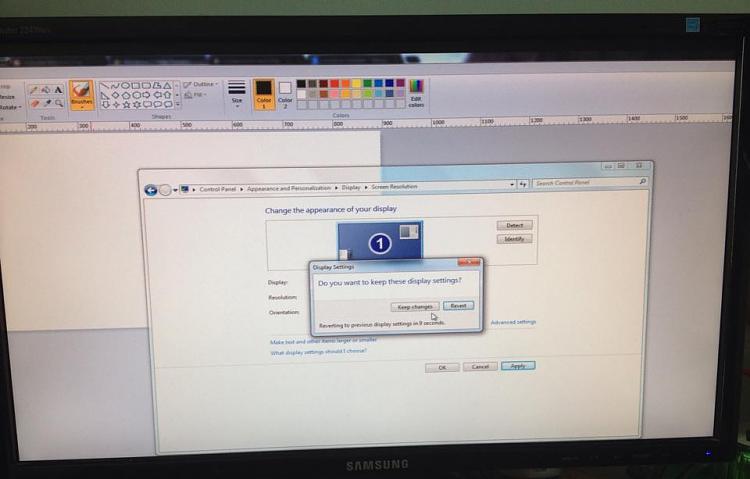
Task: Pick the black color swatch
Action: click(x=301, y=84)
